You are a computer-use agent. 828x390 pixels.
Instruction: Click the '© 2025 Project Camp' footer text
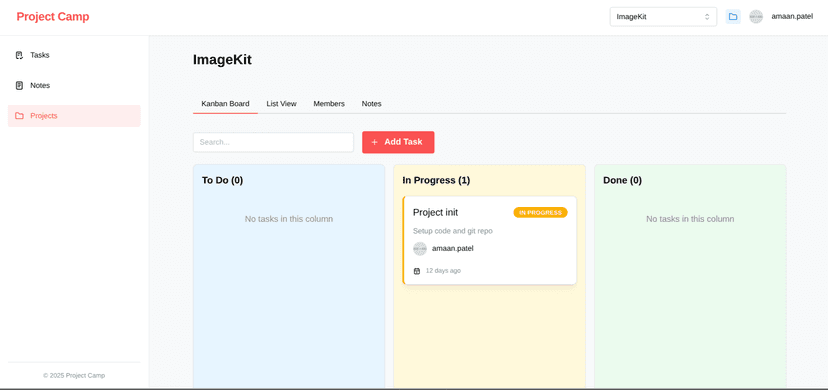click(x=74, y=376)
